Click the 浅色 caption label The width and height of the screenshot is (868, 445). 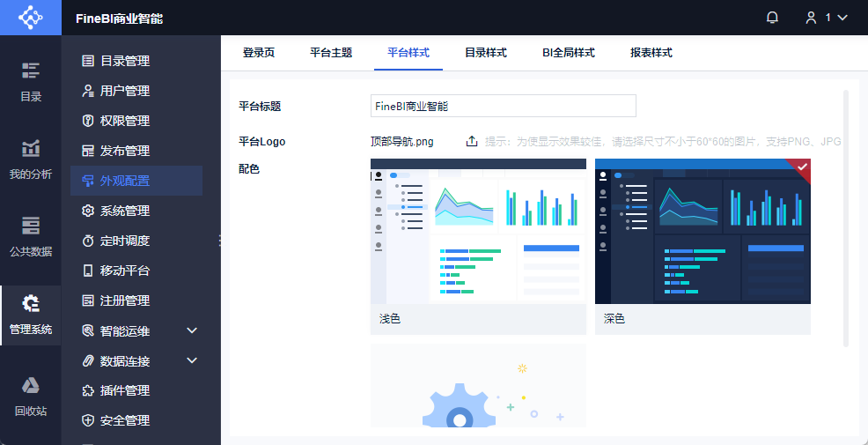[390, 319]
